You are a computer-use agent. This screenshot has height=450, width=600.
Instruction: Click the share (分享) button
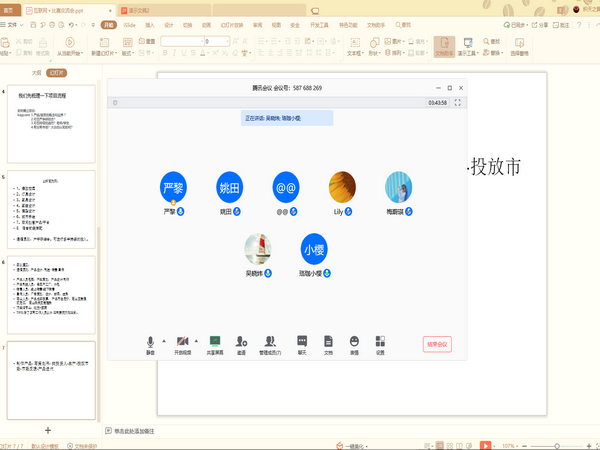540,25
